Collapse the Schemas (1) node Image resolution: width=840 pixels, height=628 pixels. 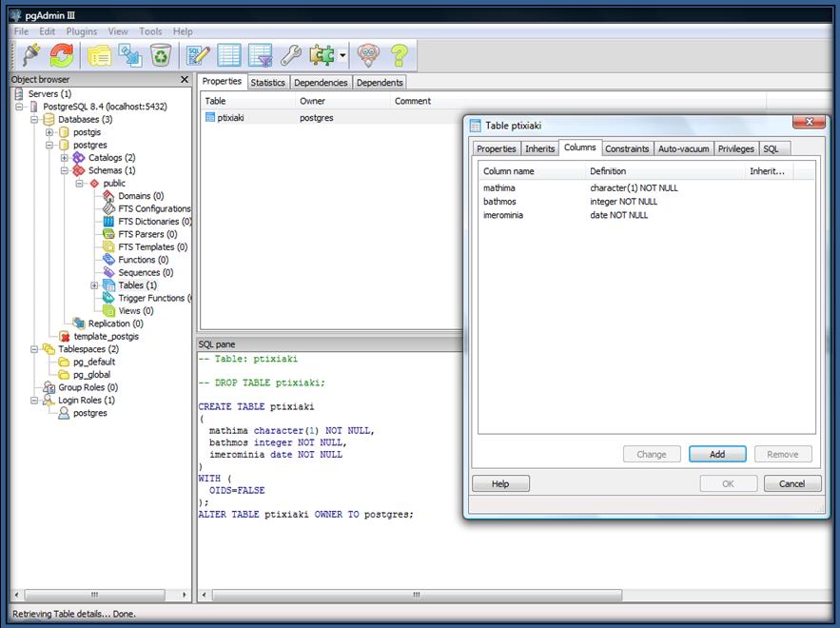click(x=65, y=170)
